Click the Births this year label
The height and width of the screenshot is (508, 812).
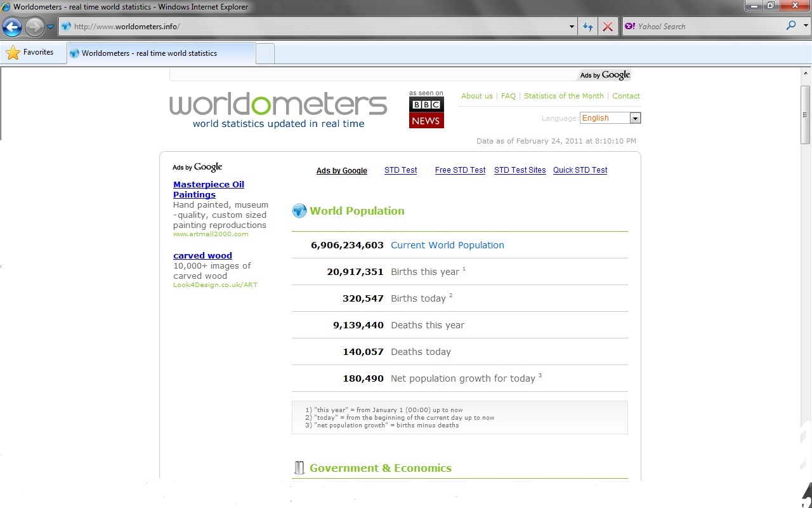click(x=425, y=272)
